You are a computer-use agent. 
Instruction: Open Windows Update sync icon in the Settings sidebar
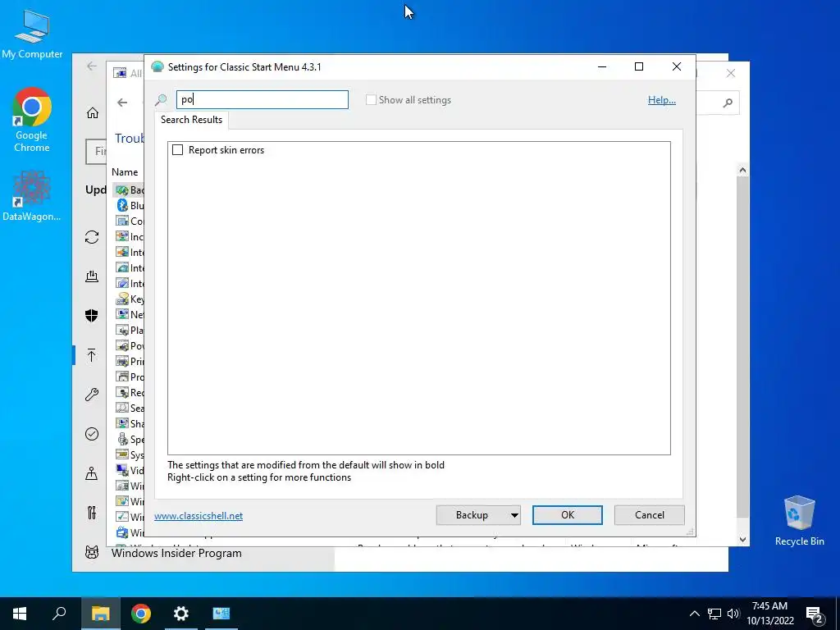(x=92, y=237)
